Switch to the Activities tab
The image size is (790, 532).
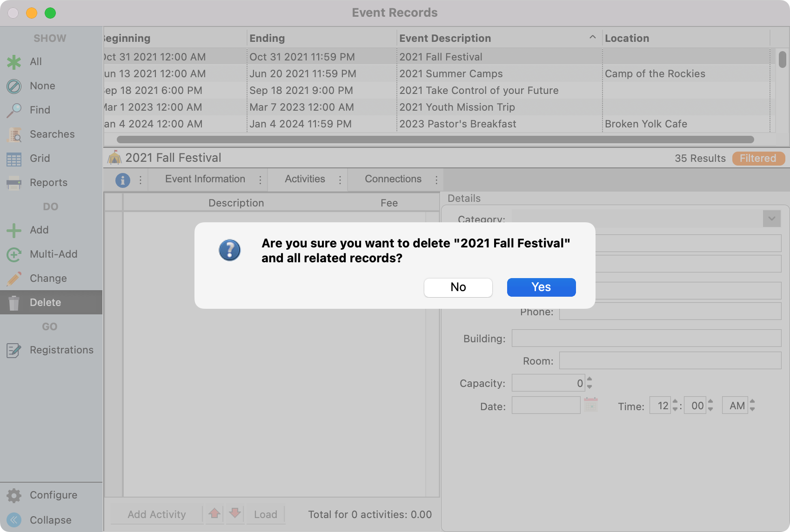click(x=305, y=179)
